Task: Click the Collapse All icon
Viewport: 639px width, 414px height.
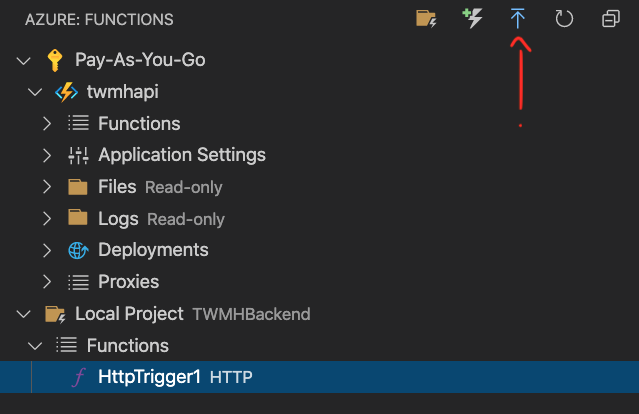Action: coord(610,18)
